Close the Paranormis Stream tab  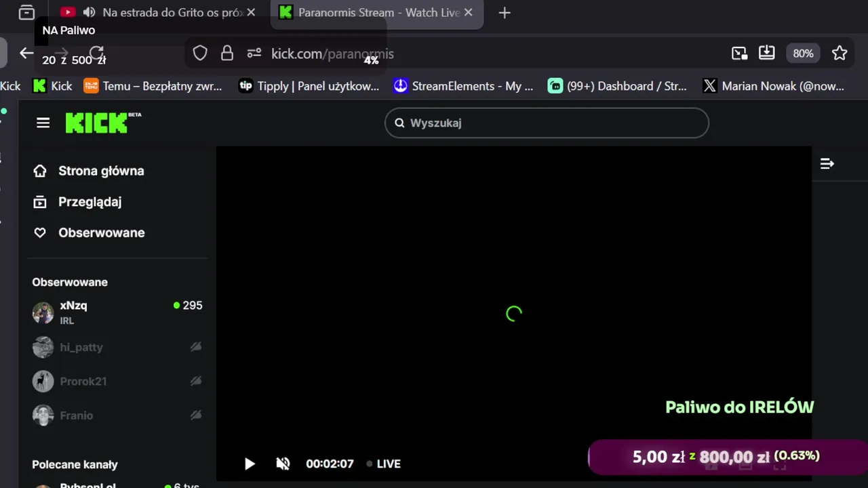pyautogui.click(x=468, y=13)
